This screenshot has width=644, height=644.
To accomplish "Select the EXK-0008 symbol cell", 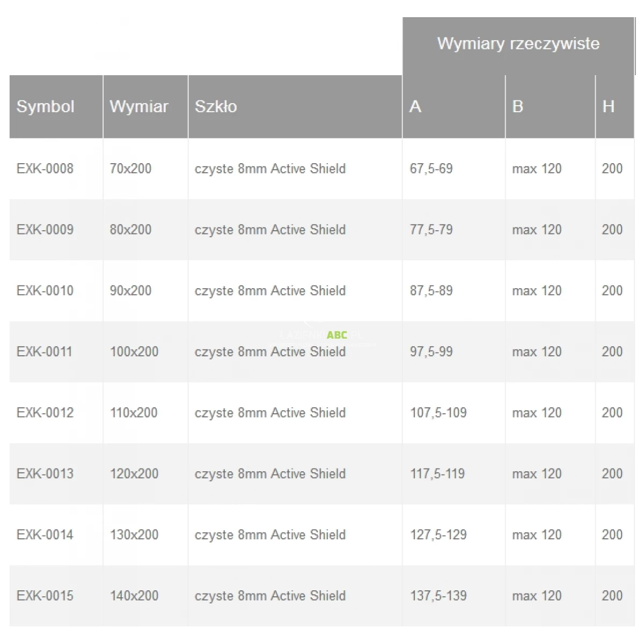I will (x=45, y=169).
